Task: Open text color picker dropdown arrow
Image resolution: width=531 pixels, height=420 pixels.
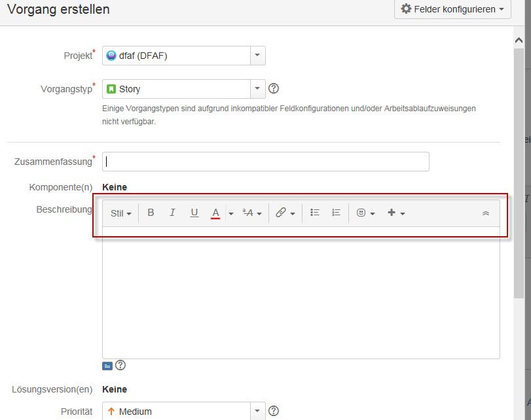Action: click(x=231, y=213)
